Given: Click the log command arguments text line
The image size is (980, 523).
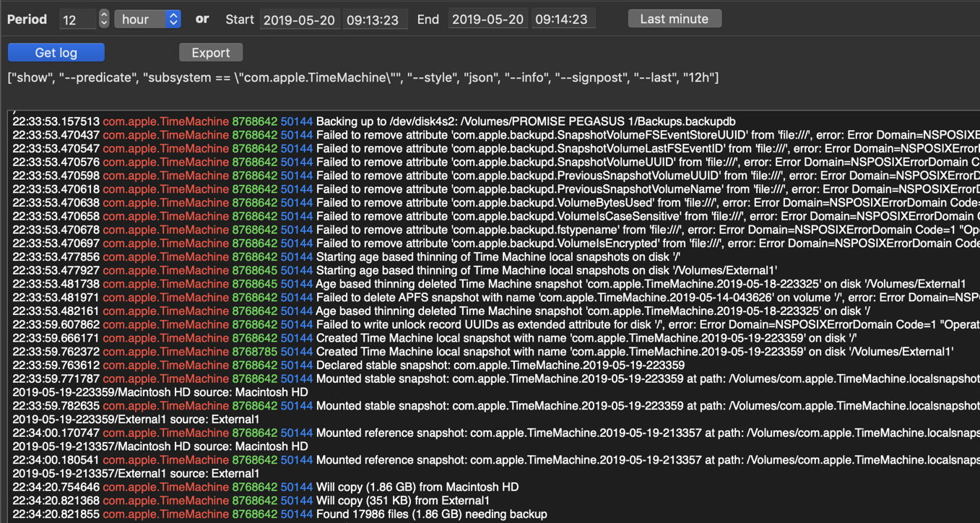Looking at the screenshot, I should coord(363,77).
